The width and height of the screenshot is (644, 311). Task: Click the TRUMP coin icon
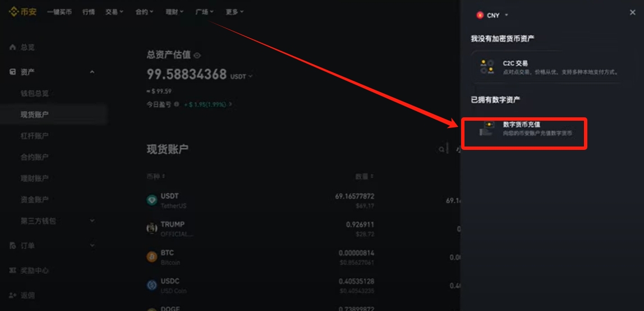click(x=152, y=228)
